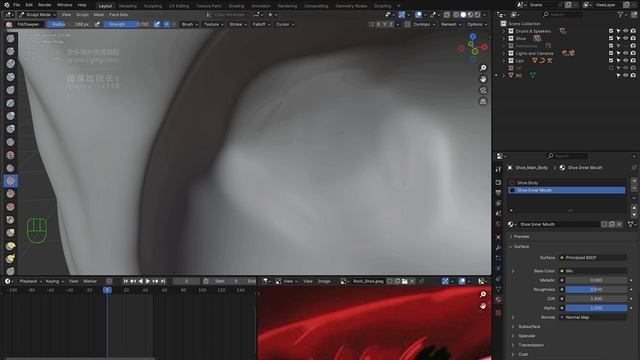Click the Base Color Mix button
The height and width of the screenshot is (360, 640).
(593, 271)
